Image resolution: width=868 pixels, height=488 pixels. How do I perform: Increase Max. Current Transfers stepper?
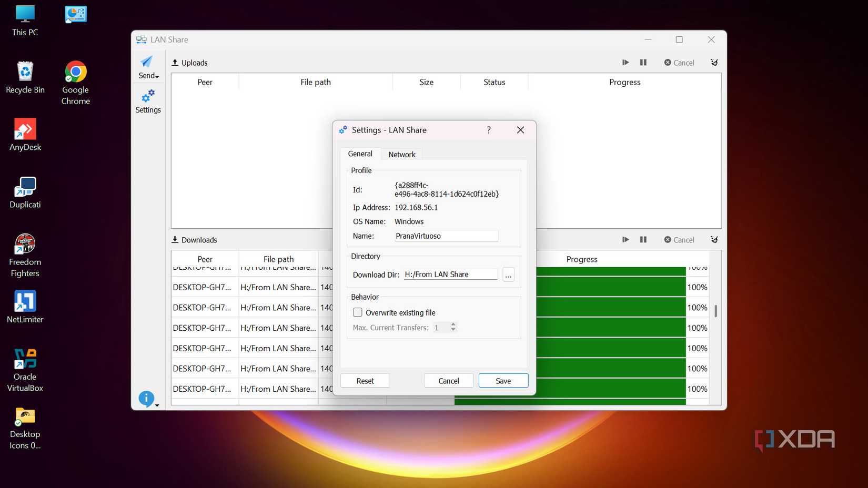tap(453, 324)
